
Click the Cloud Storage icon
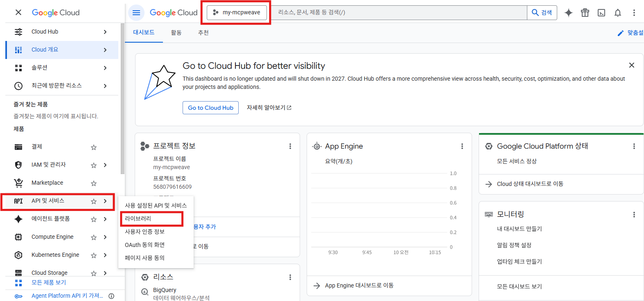click(18, 273)
